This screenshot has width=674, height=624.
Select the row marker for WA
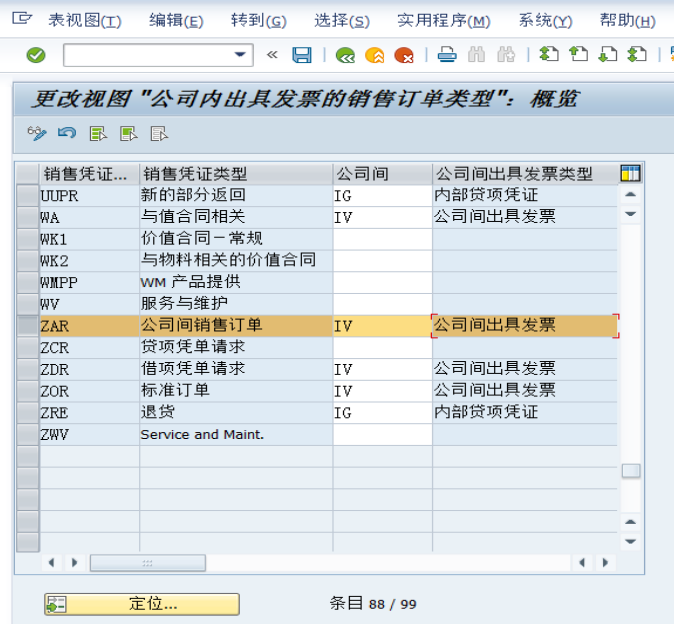28,217
